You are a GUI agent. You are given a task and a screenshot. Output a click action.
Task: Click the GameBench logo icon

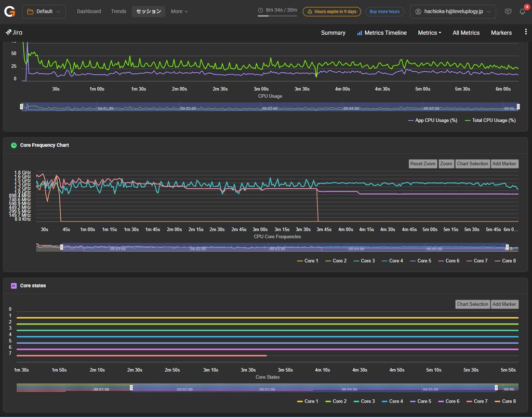click(9, 11)
